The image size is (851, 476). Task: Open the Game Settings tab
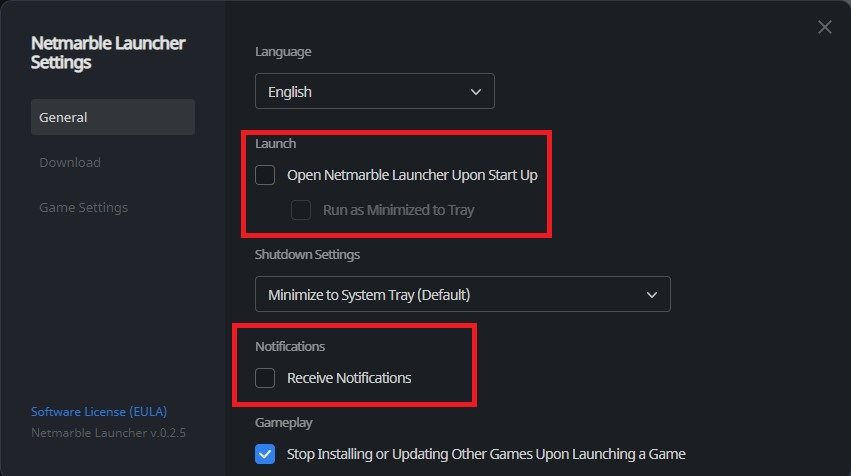[84, 207]
